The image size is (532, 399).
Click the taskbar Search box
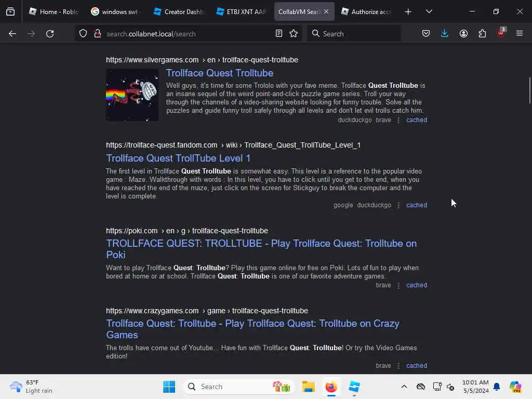[x=239, y=387]
